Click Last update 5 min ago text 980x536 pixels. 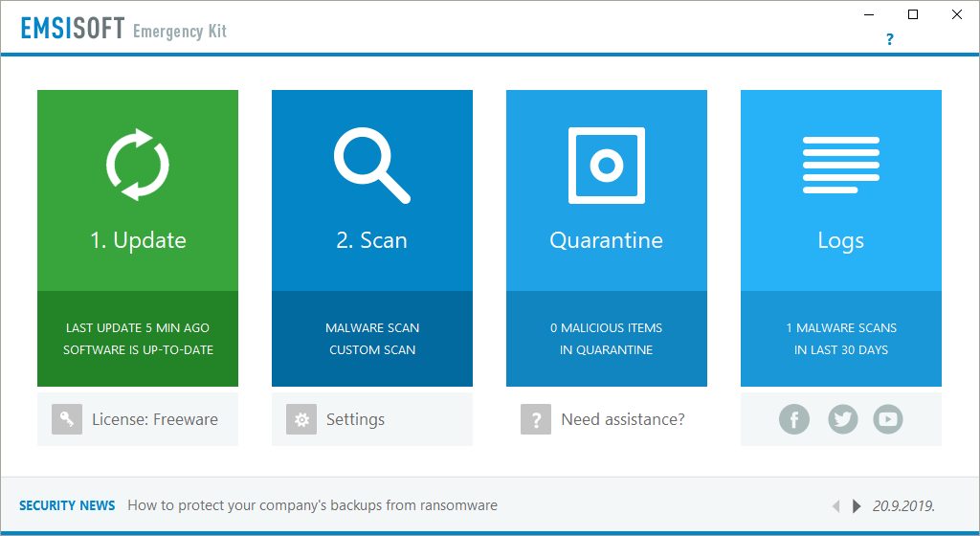coord(138,328)
